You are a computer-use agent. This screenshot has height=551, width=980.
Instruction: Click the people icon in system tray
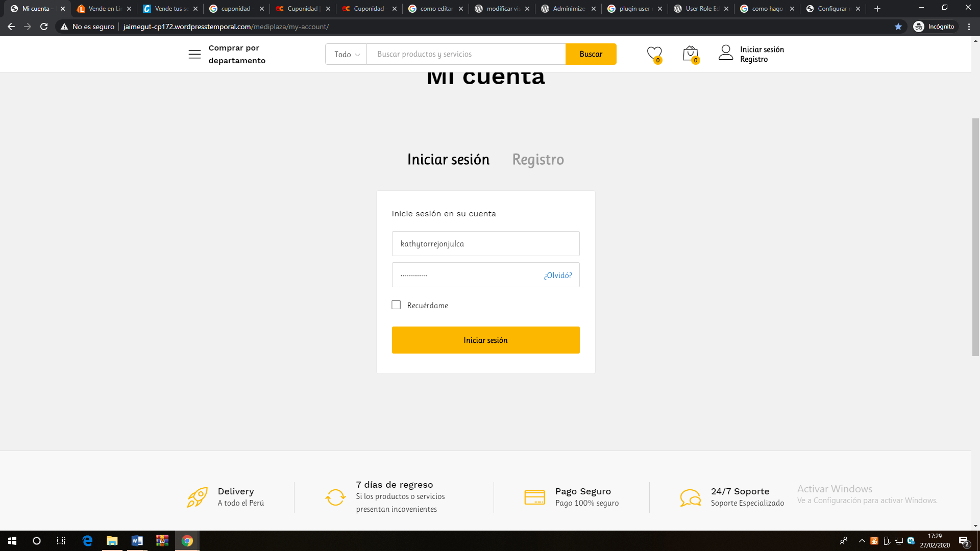click(844, 541)
